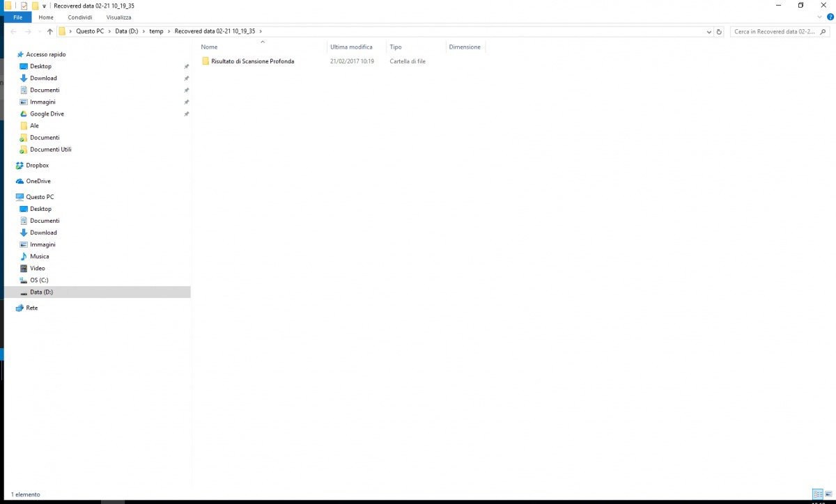
Task: Open the File menu
Action: pyautogui.click(x=17, y=17)
